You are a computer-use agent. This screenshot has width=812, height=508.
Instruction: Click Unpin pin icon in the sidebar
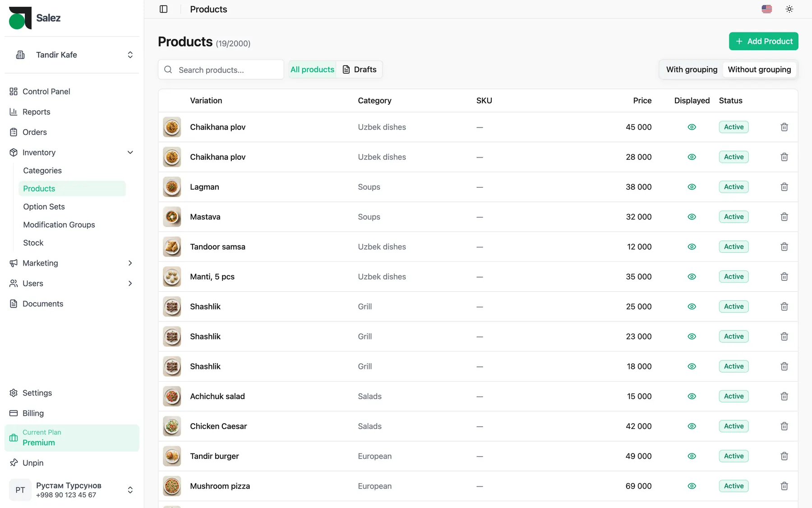pyautogui.click(x=14, y=463)
